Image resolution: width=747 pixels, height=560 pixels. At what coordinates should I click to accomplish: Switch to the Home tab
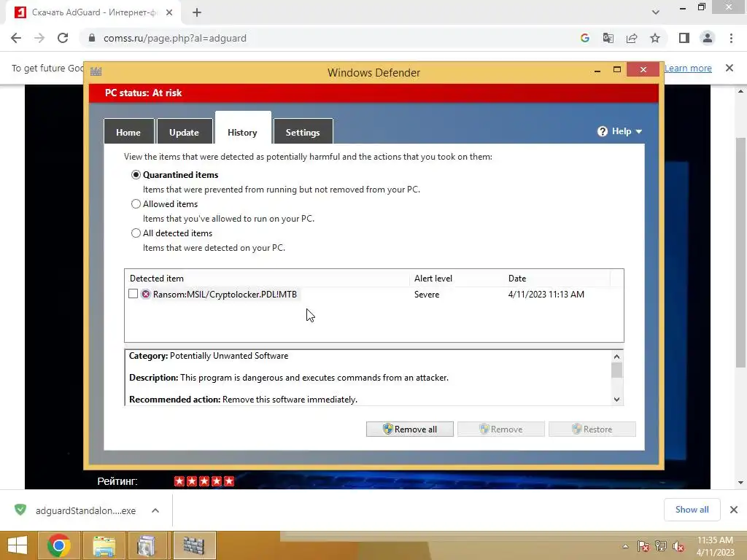pos(128,132)
